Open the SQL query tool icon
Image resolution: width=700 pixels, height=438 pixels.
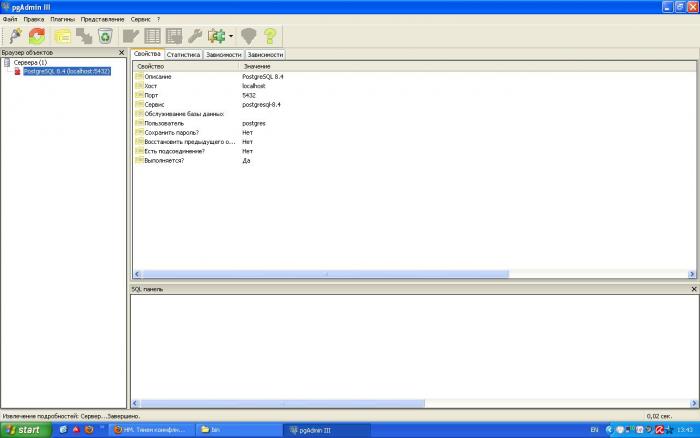click(130, 36)
